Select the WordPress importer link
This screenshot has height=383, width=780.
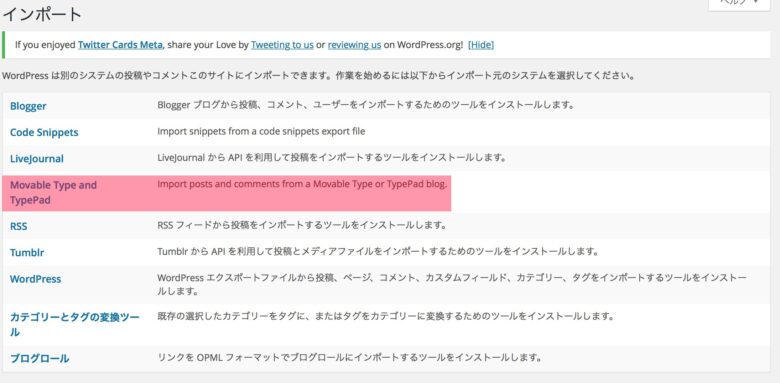tap(35, 279)
